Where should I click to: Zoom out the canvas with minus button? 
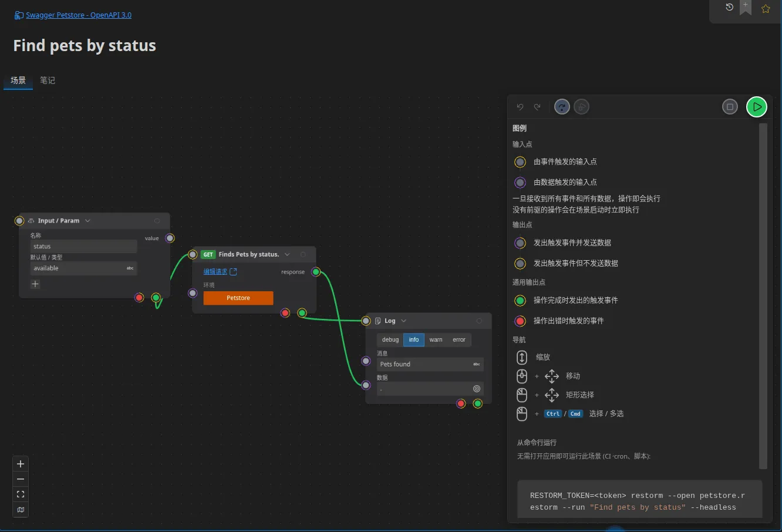(x=21, y=479)
